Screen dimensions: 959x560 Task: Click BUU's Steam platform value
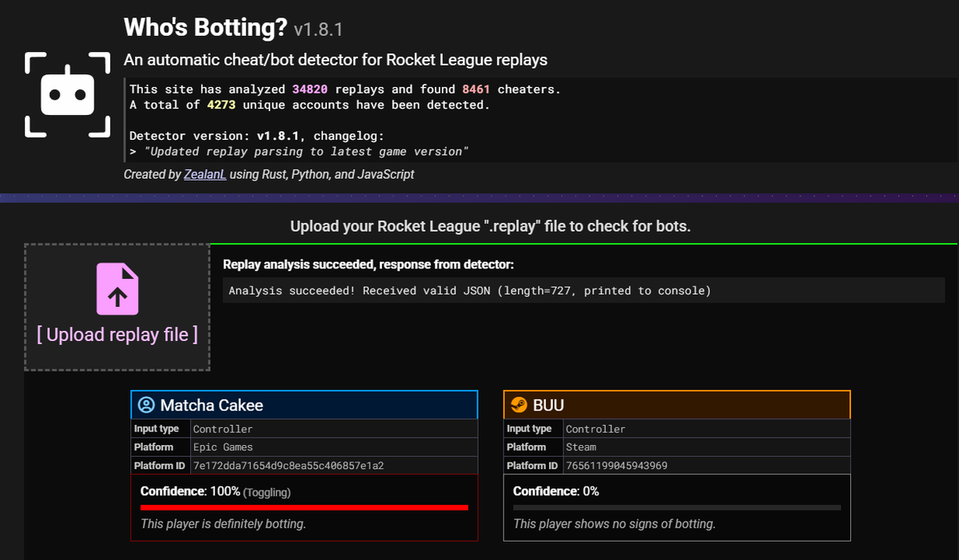pyautogui.click(x=581, y=447)
